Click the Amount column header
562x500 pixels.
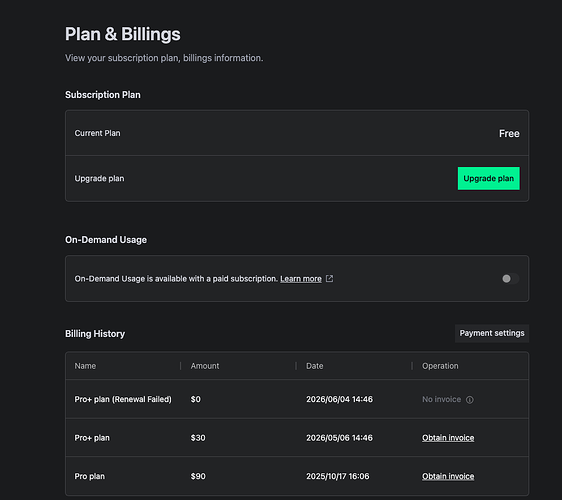pyautogui.click(x=205, y=366)
